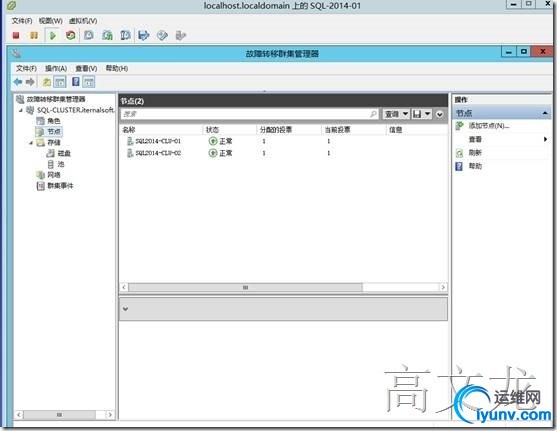Open the 操作(A) menu
Screen dimensions: 557x431
click(x=56, y=68)
